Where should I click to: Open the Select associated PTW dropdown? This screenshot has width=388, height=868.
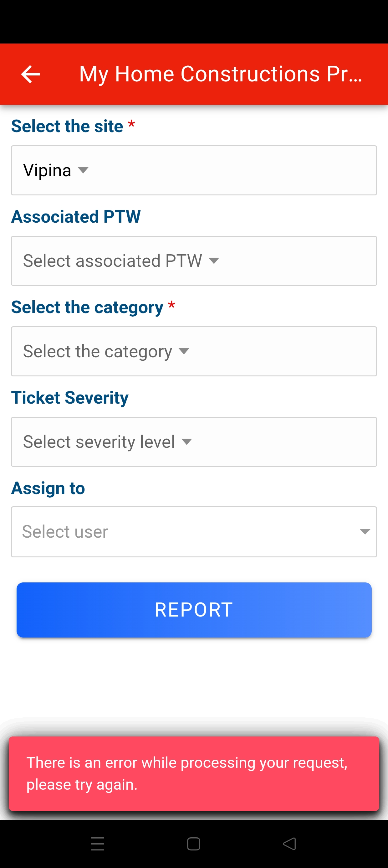coord(194,261)
